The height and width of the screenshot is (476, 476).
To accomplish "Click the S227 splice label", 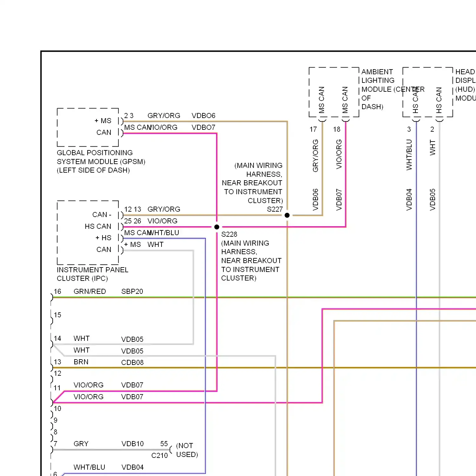I will (275, 209).
